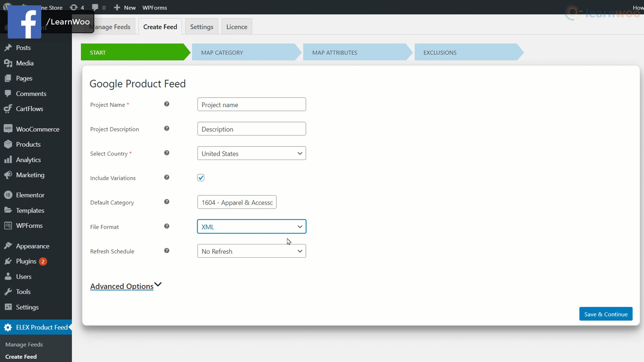Click the ELEX Product Feed sidebar icon
This screenshot has height=362, width=644.
pos(8,327)
